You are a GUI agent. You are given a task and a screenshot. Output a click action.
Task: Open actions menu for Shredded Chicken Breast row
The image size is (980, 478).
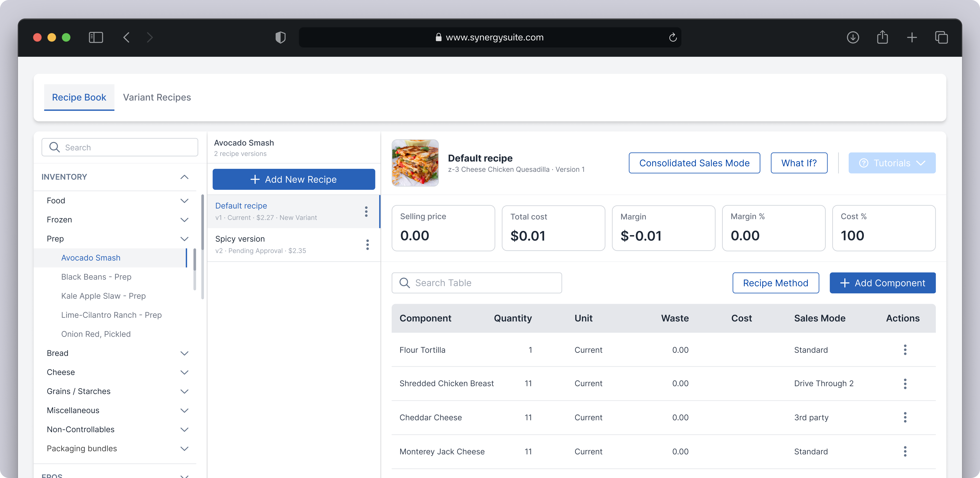point(905,384)
